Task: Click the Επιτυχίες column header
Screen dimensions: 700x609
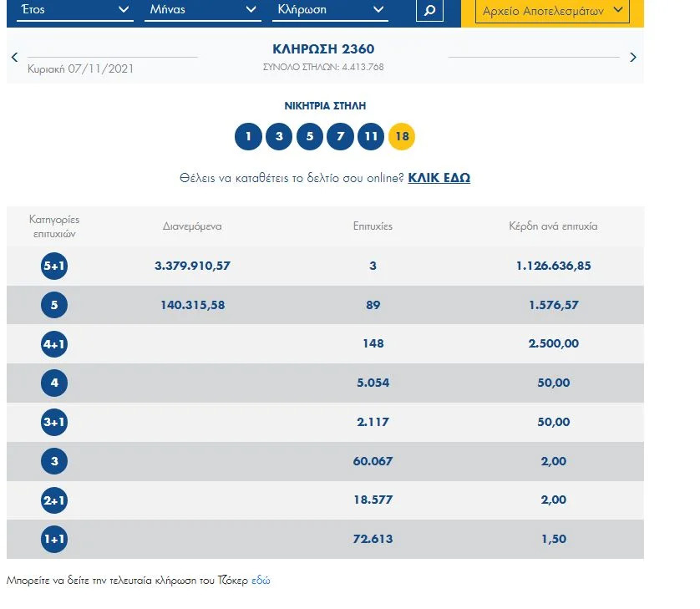Action: point(373,226)
